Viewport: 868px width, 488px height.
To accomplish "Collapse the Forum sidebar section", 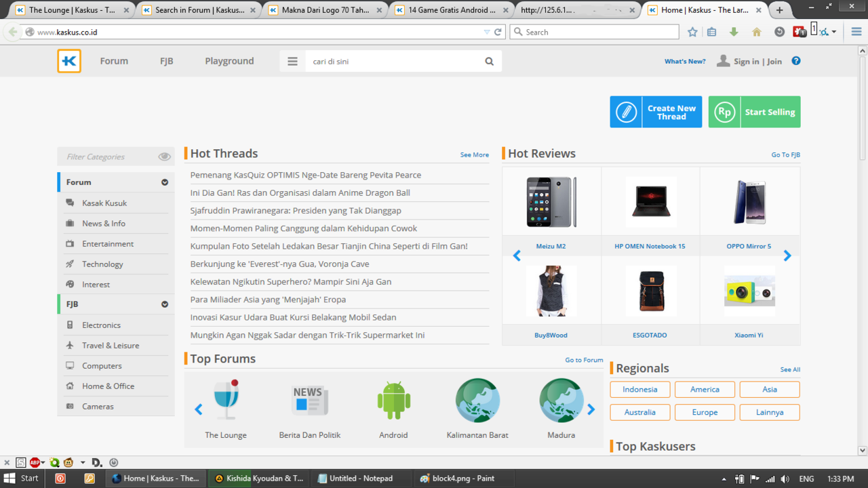I will point(165,182).
